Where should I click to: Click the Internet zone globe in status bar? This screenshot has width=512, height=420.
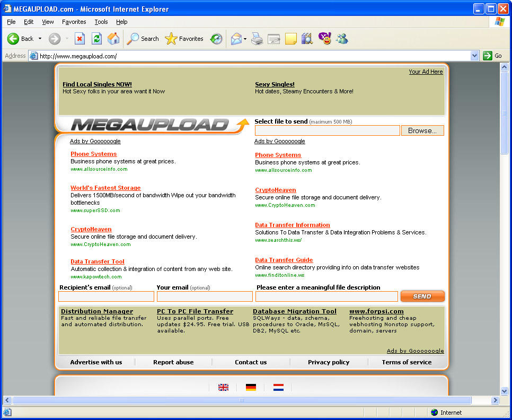(434, 412)
